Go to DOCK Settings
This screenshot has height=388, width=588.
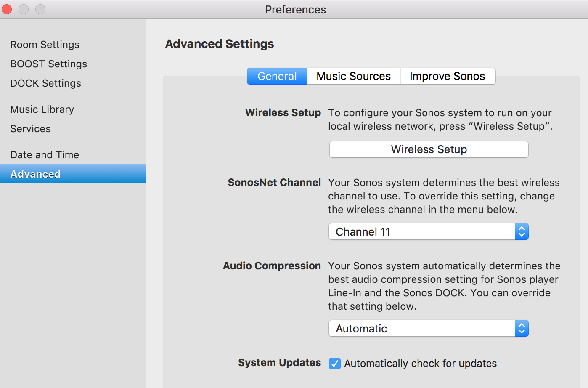tap(45, 83)
